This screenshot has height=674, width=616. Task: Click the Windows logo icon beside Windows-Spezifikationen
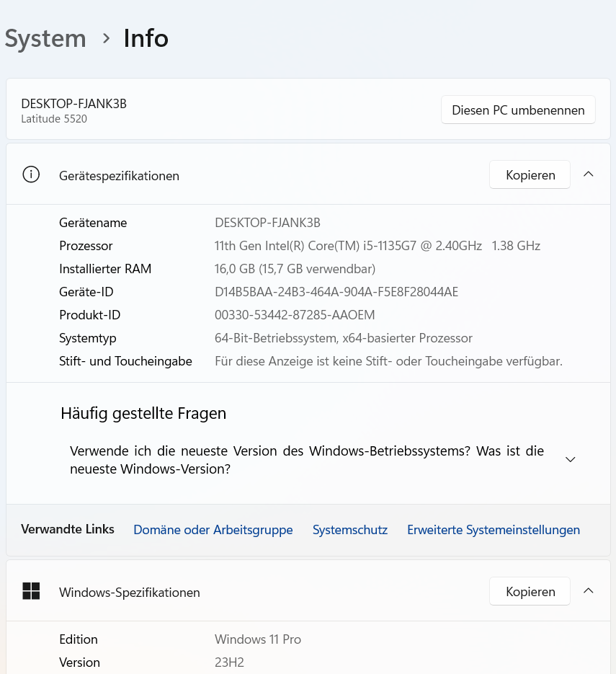31,591
